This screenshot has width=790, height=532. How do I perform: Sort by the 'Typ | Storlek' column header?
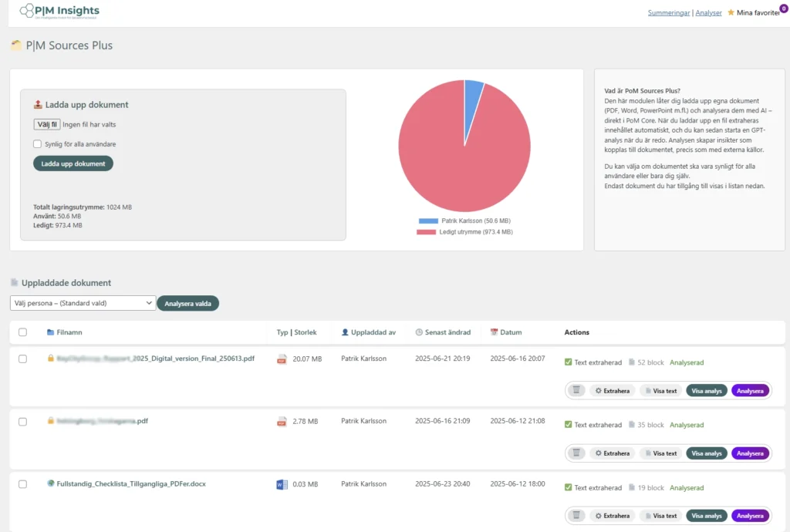[297, 332]
